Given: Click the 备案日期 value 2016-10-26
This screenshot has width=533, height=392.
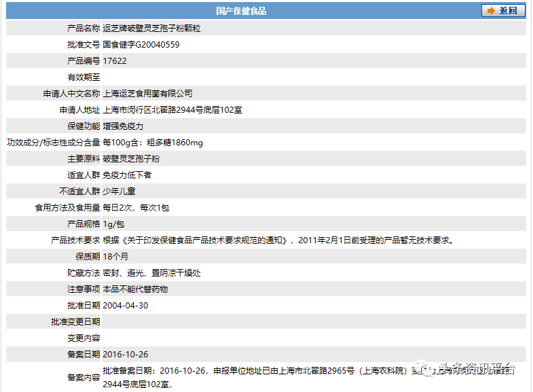Looking at the screenshot, I should click(x=125, y=355).
